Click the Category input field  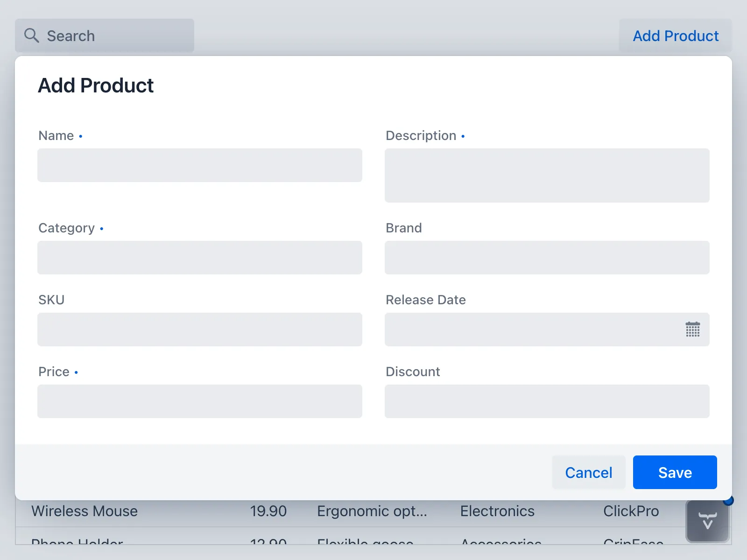[200, 258]
